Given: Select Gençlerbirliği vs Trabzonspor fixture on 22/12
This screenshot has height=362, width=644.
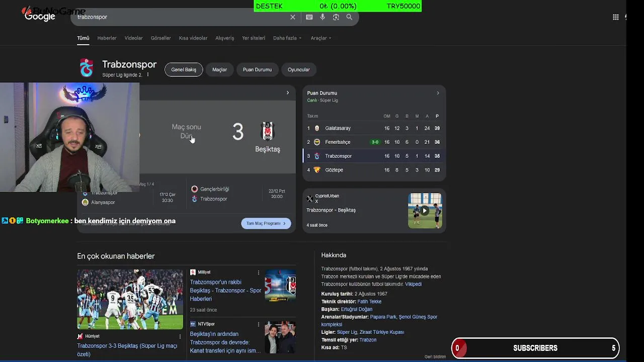Looking at the screenshot, I should 238,194.
